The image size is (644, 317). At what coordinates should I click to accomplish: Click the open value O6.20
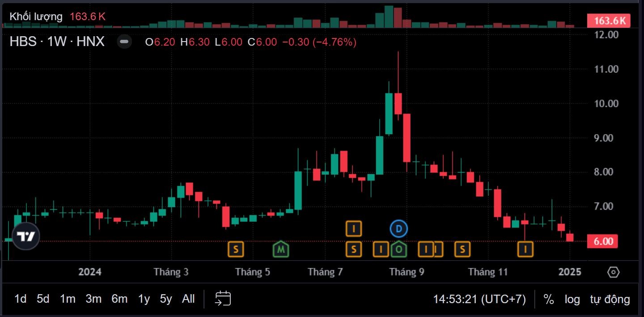160,42
